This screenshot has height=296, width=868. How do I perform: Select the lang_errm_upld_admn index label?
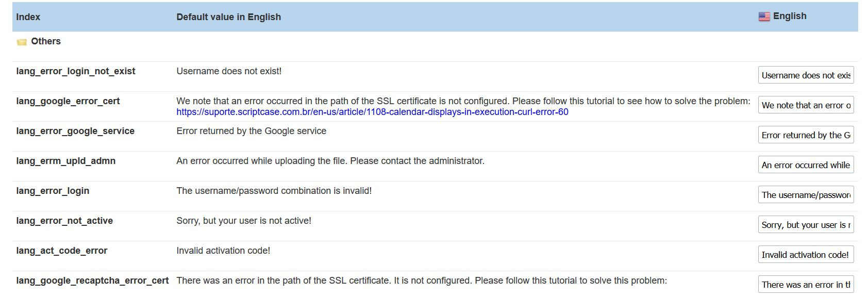pyautogui.click(x=66, y=161)
